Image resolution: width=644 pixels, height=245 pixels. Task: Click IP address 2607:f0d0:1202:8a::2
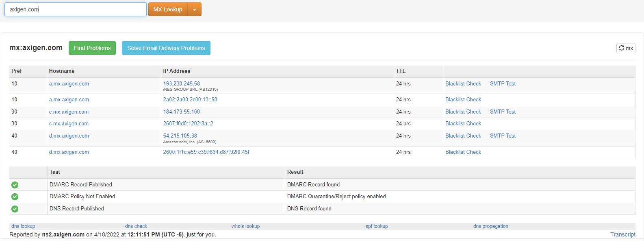click(188, 123)
